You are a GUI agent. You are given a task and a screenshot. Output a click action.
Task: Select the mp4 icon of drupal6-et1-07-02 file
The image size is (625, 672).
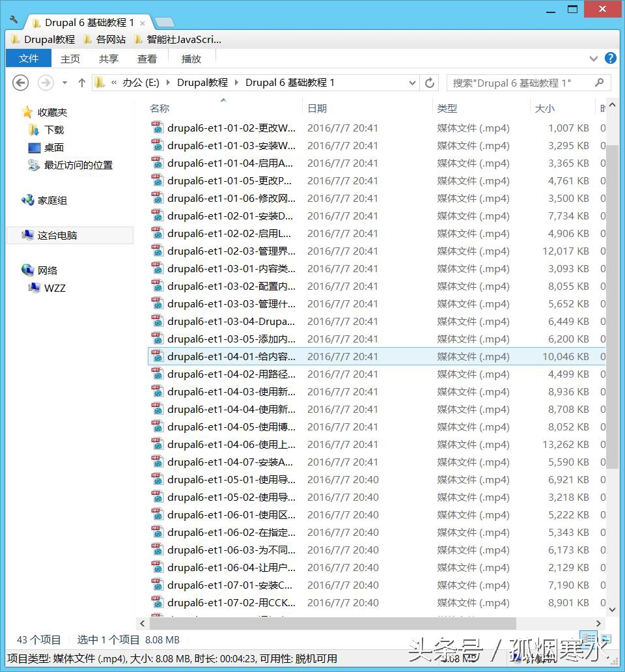pos(157,602)
